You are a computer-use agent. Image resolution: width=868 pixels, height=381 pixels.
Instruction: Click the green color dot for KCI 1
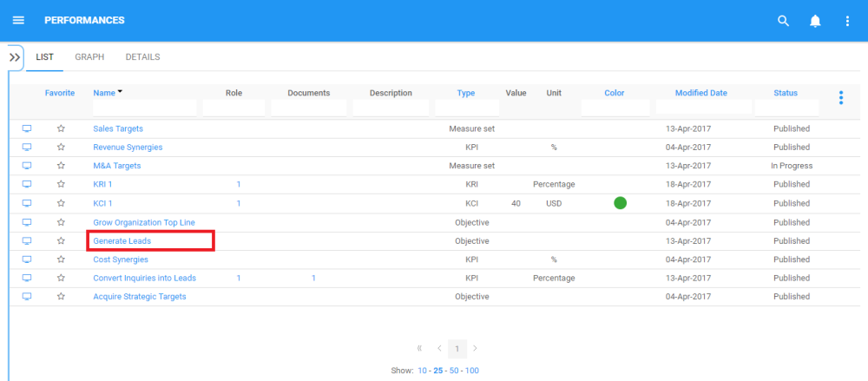pyautogui.click(x=620, y=203)
